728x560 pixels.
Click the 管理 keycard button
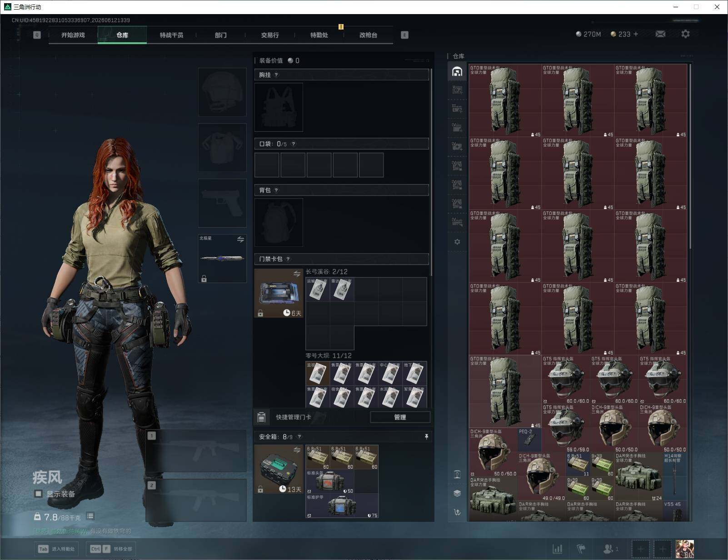(400, 417)
